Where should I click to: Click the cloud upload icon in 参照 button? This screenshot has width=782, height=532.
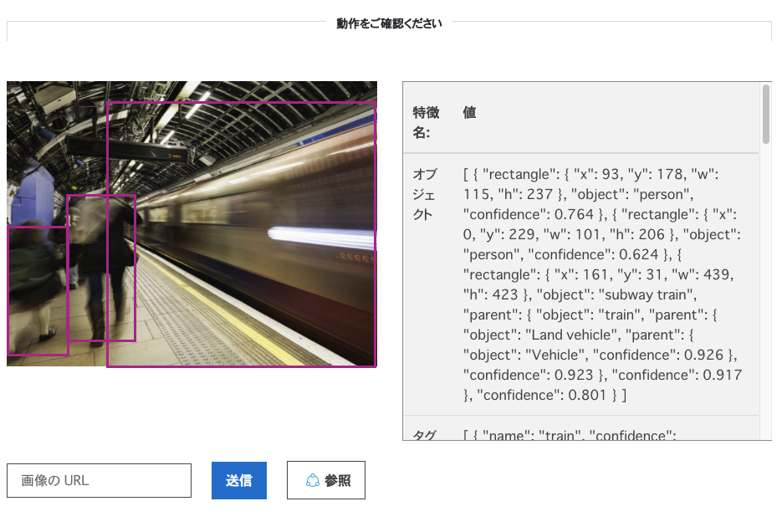(313, 480)
